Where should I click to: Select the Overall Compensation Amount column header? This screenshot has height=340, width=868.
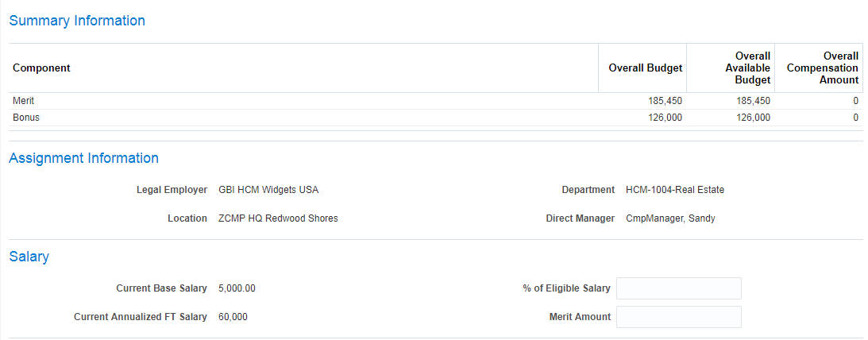point(822,68)
